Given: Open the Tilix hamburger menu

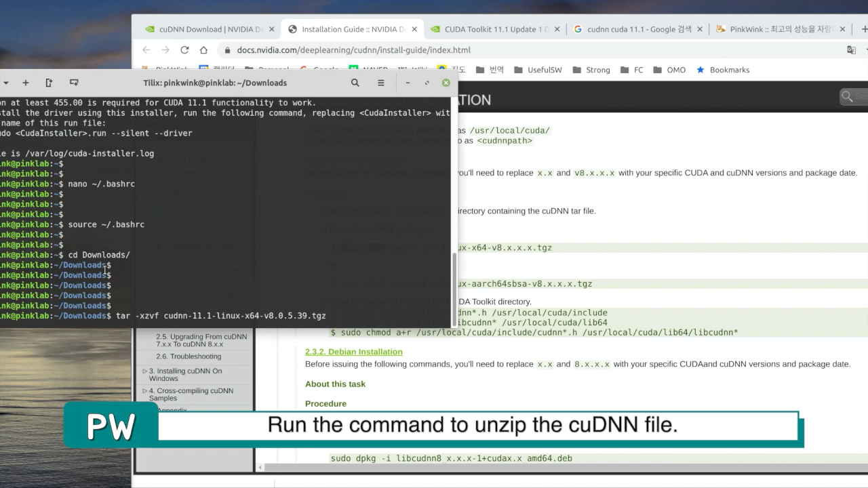Looking at the screenshot, I should (x=381, y=83).
